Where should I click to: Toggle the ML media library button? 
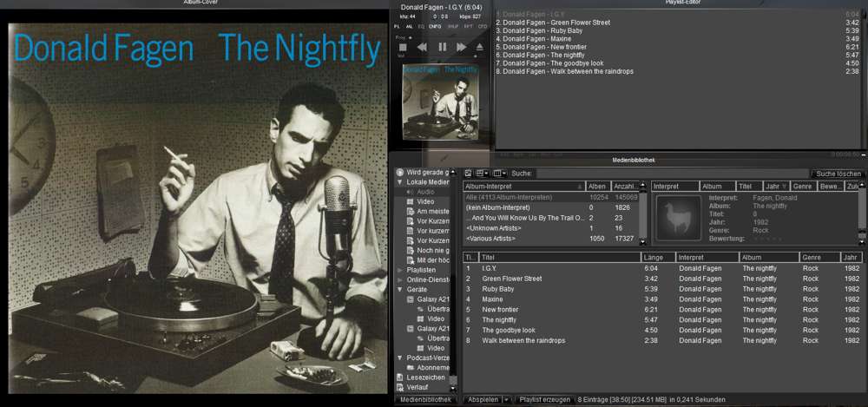[x=410, y=27]
